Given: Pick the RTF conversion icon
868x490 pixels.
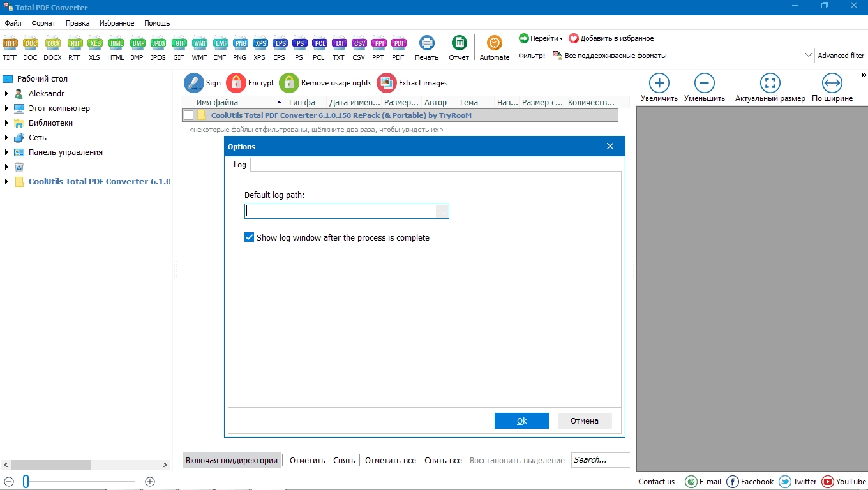Looking at the screenshot, I should [75, 48].
